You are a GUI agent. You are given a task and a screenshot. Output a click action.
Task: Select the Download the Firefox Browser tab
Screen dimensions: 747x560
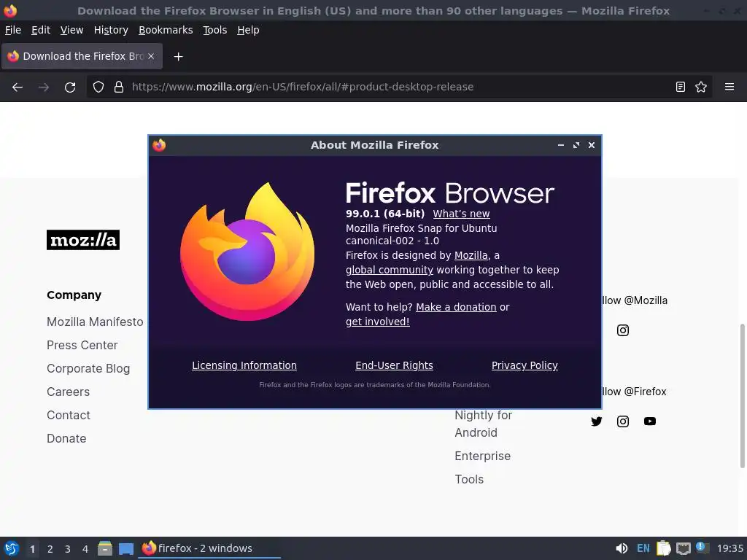[x=82, y=56]
